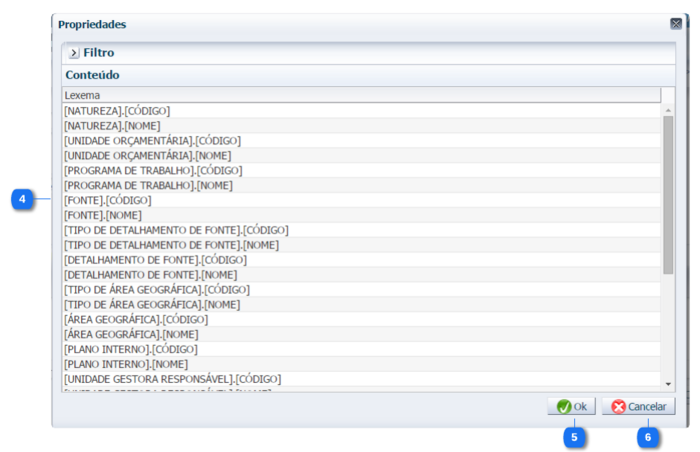The image size is (700, 452).
Task: Click [TIPO DE DETALHAMENTO DE FONTE].[NOME] row
Action: (x=171, y=245)
